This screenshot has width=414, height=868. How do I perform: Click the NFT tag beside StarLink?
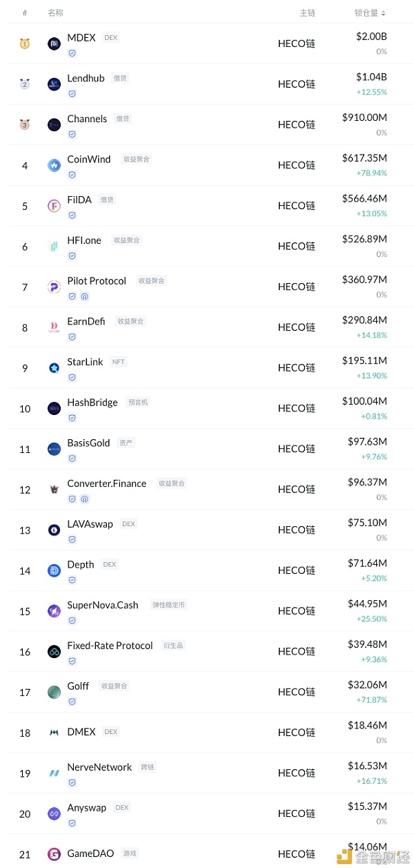click(x=119, y=362)
